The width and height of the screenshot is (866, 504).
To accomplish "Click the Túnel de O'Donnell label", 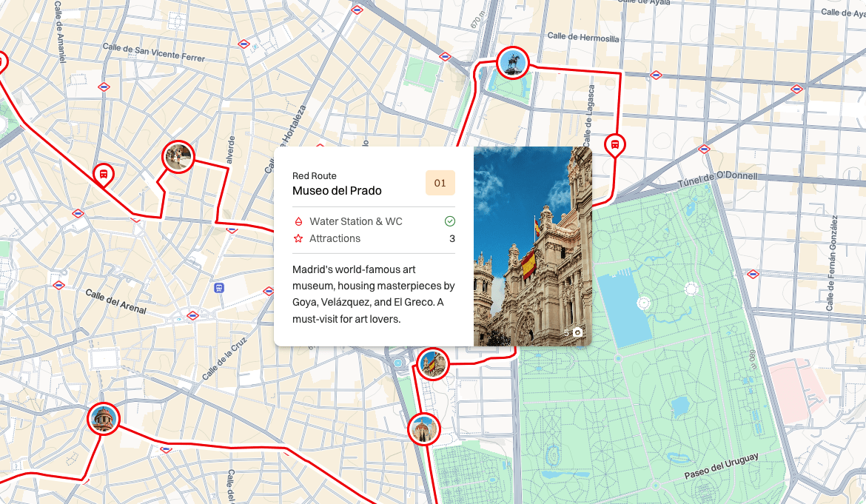I will pos(717,179).
